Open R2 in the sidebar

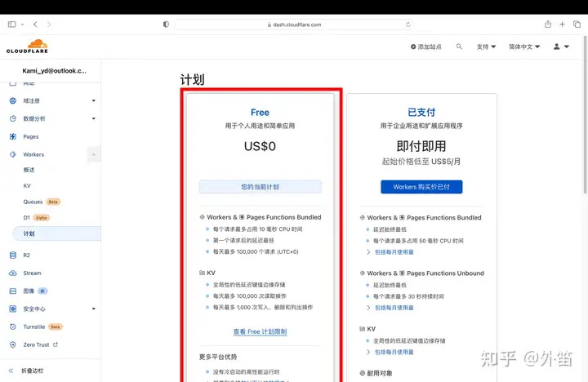[26, 255]
